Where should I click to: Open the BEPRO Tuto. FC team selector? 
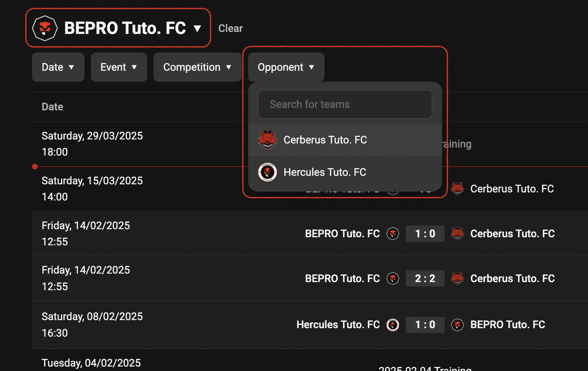coord(118,28)
